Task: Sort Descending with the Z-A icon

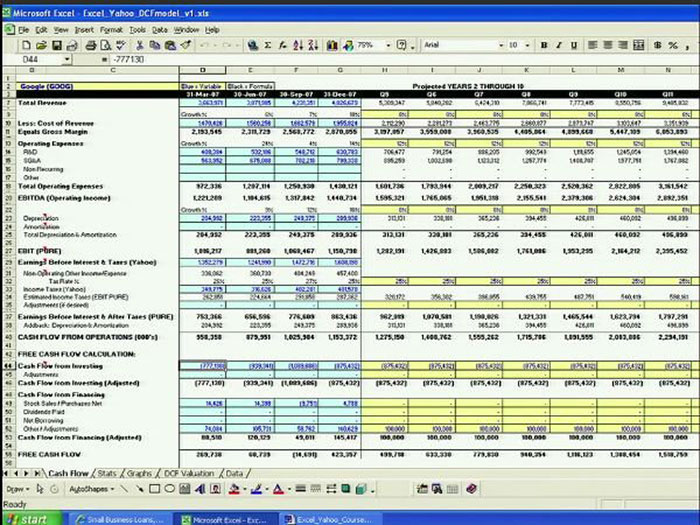Action: [313, 45]
